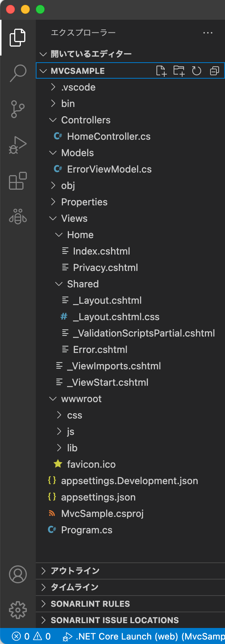Open the Source Control view
The image size is (225, 644).
pyautogui.click(x=18, y=109)
